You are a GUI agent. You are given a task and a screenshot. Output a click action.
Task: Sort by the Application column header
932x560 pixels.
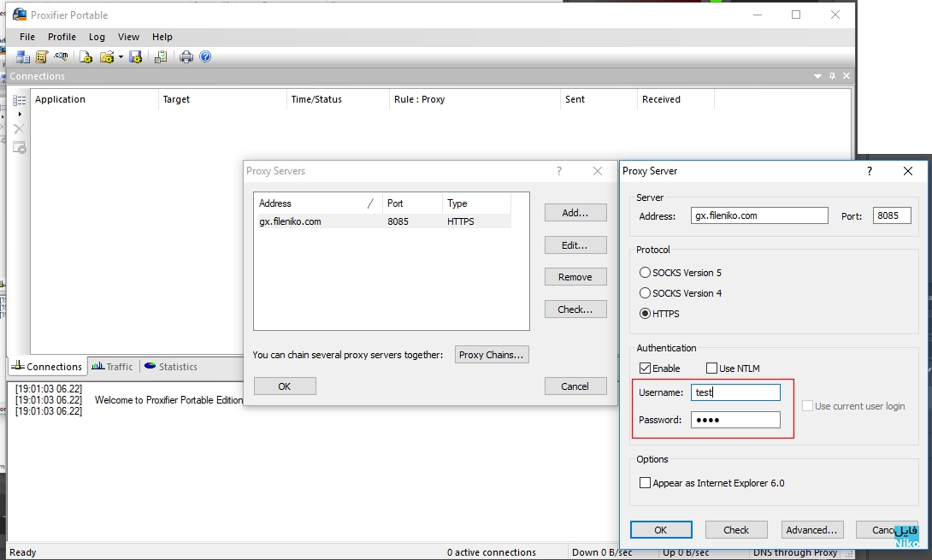pos(94,99)
